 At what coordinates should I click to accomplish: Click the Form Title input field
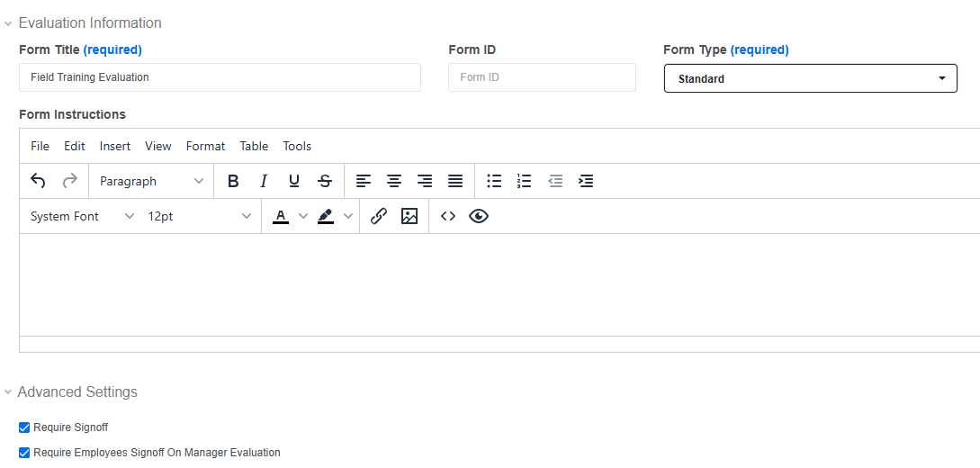(x=220, y=77)
